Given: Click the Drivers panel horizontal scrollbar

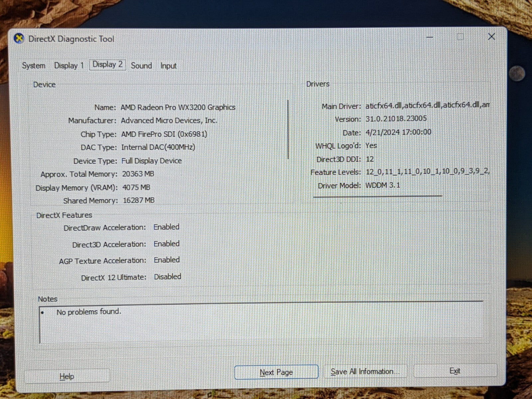Looking at the screenshot, I should tap(377, 196).
